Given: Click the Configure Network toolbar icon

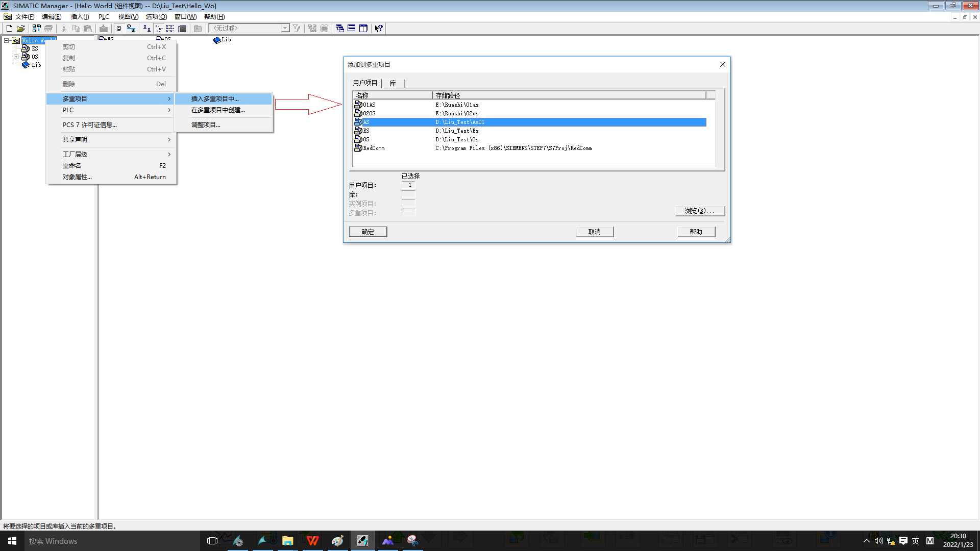Looking at the screenshot, I should (x=131, y=29).
